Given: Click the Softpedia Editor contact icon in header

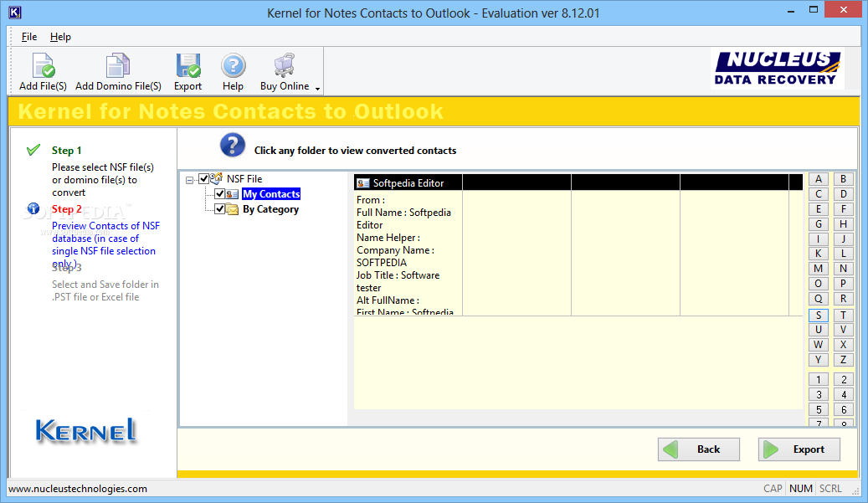Looking at the screenshot, I should click(363, 183).
